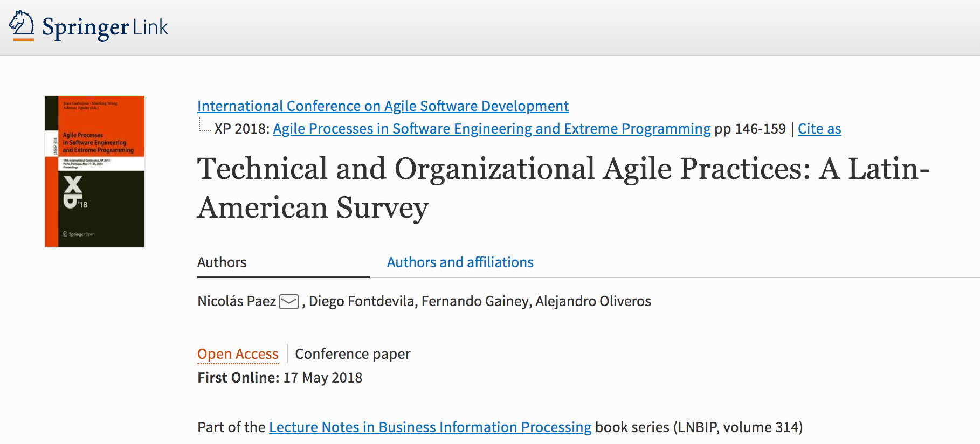Screen dimensions: 980x444
Task: Click author name Alejandro Oliveros
Action: click(x=593, y=301)
